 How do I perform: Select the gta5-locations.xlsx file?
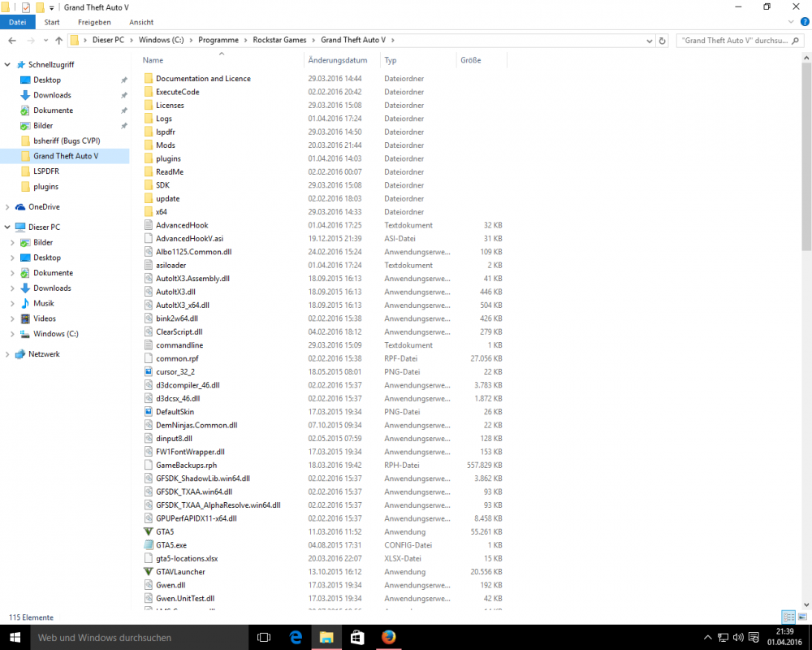pos(187,559)
